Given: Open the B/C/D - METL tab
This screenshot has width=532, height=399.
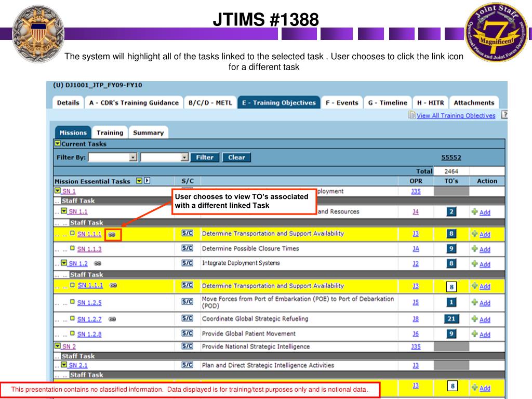Looking at the screenshot, I should (x=210, y=102).
